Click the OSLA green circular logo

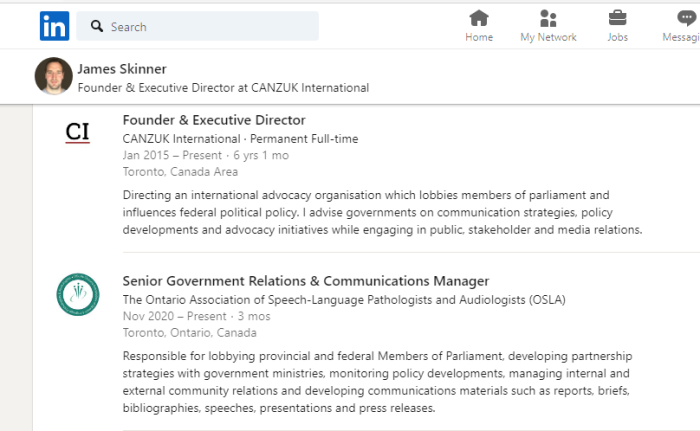pyautogui.click(x=78, y=294)
